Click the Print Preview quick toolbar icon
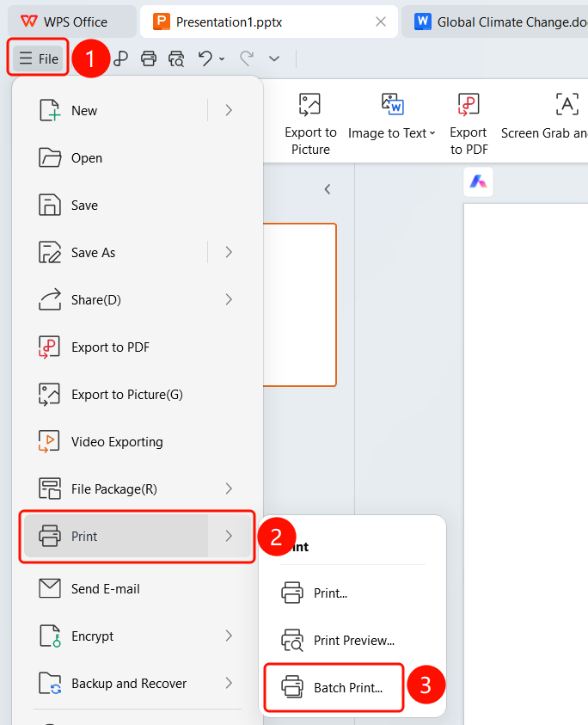The height and width of the screenshot is (725, 588). point(176,58)
